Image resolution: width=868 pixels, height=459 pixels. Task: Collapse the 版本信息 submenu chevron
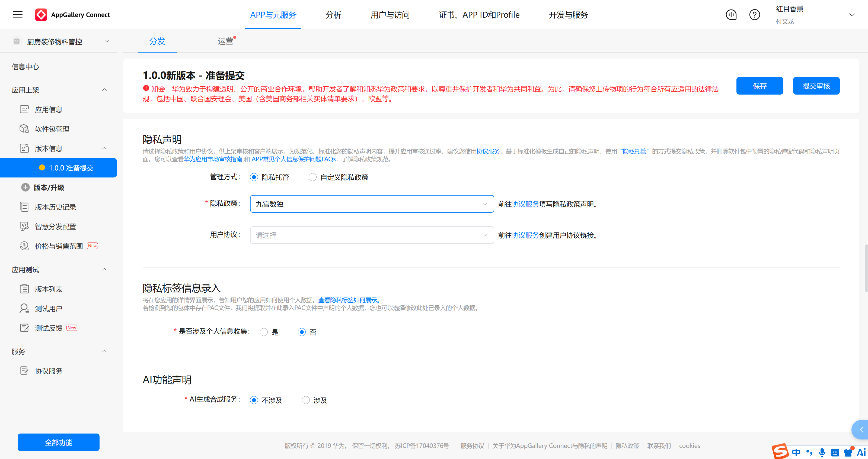pos(104,148)
